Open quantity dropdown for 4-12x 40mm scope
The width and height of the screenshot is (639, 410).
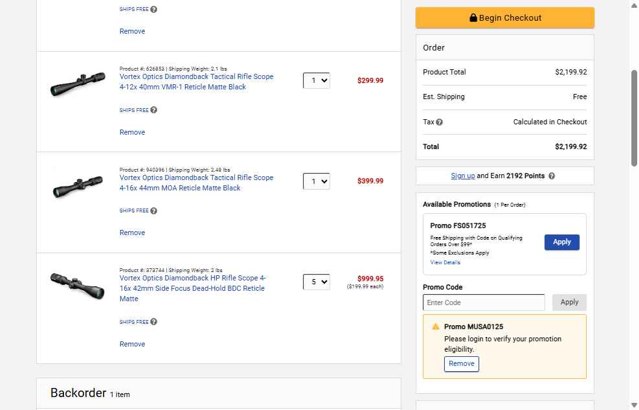pyautogui.click(x=316, y=80)
